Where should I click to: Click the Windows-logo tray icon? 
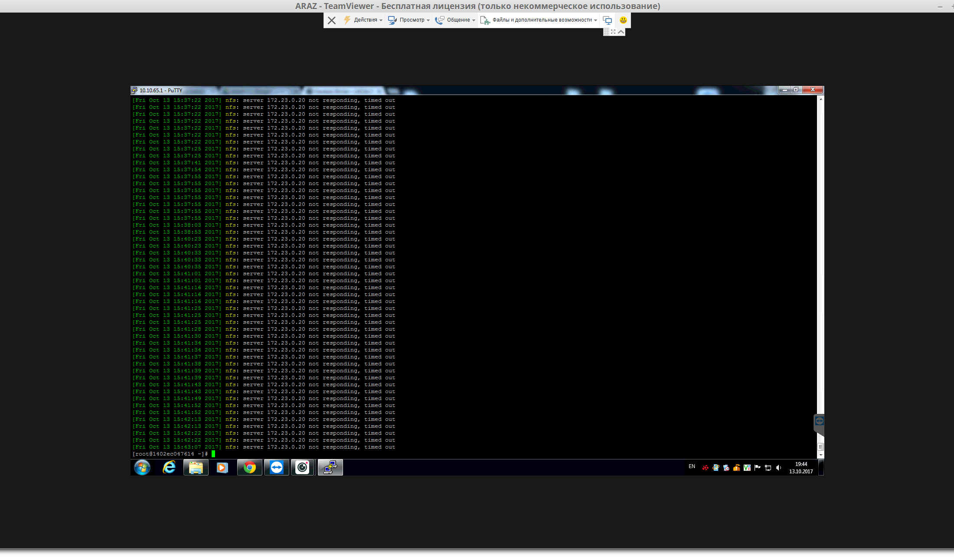716,468
